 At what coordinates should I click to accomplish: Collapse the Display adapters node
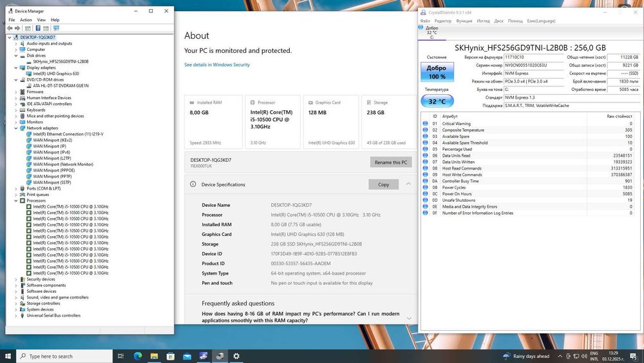pos(16,68)
